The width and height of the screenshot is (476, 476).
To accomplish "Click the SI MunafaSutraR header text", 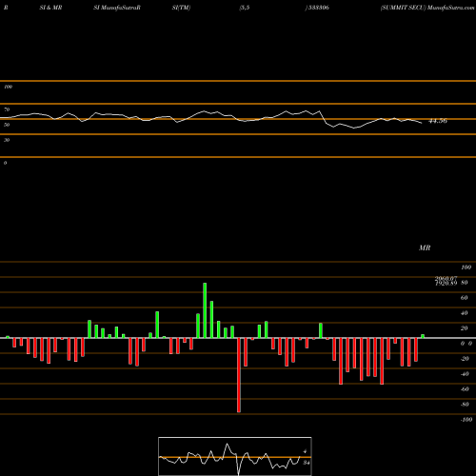I will (117, 8).
